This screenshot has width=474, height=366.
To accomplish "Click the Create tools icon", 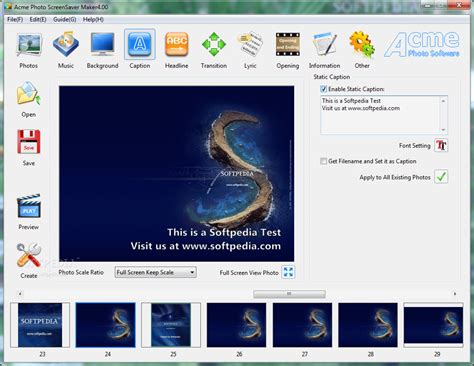I will [x=29, y=255].
